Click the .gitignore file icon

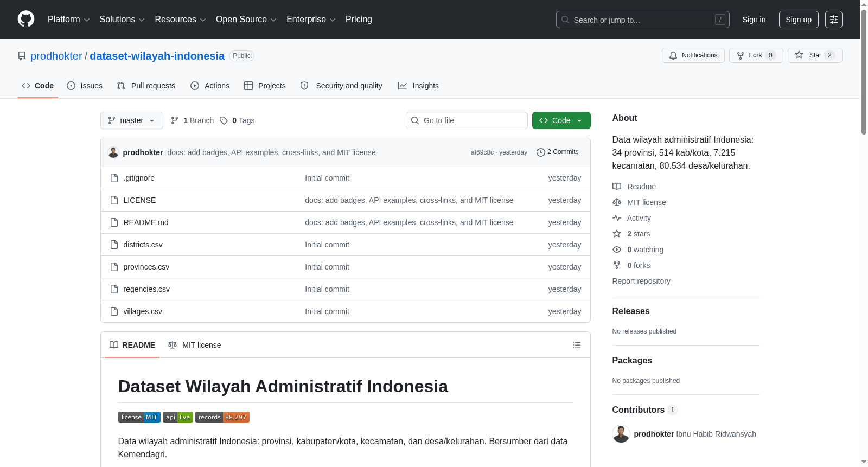pos(114,178)
